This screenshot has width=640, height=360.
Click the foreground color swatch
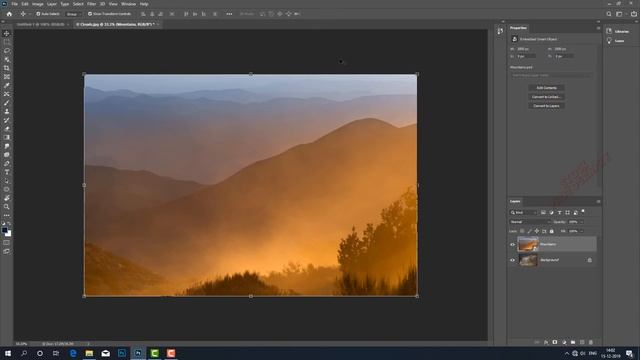tap(4, 230)
